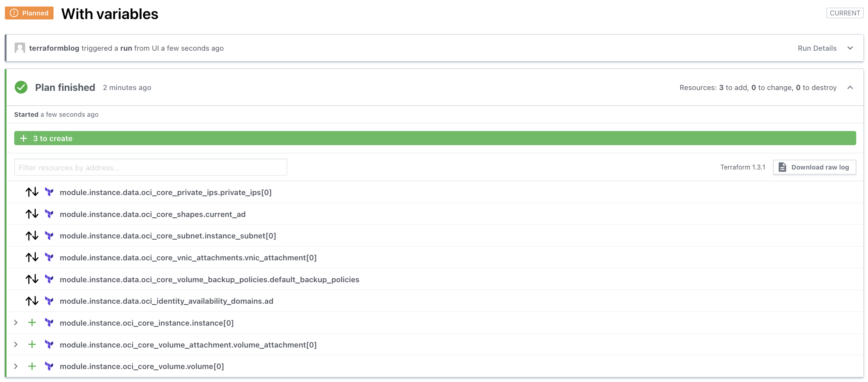Screen dimensions: 868x382
Task: Click the Terraform logo beside oci_core_volume.volume[0]
Action: point(49,366)
